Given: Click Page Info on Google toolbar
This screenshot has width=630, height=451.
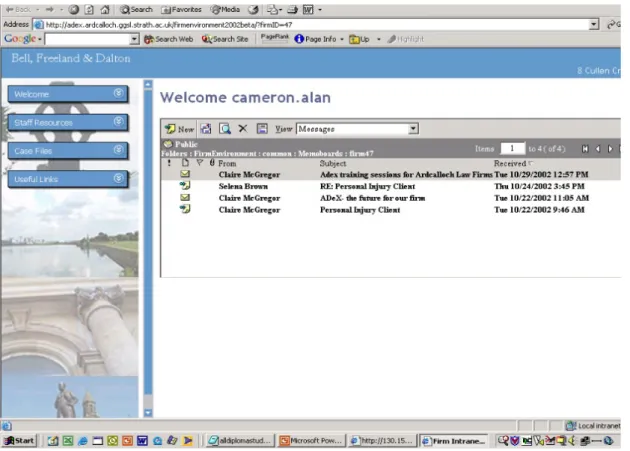Looking at the screenshot, I should [316, 39].
